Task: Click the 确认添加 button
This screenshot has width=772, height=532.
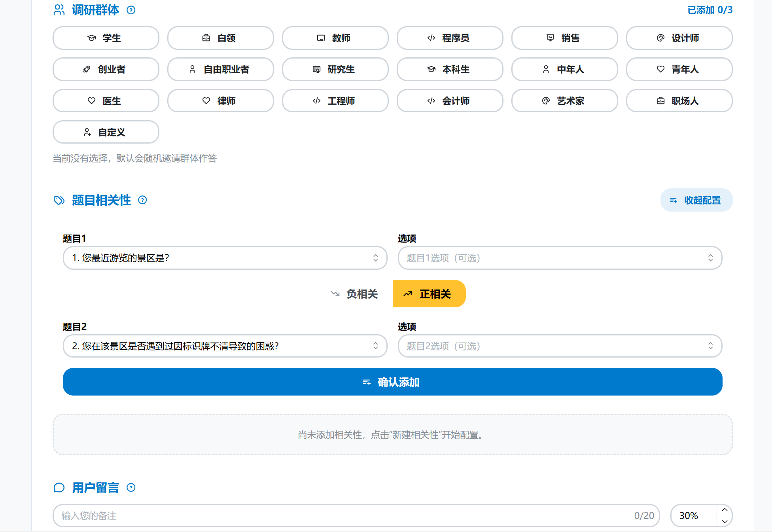Action: [392, 382]
